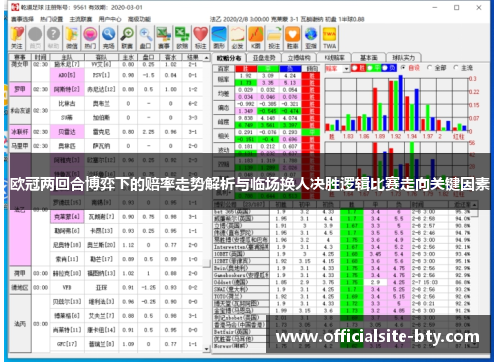Switch to the 基本面 tab

369,58
